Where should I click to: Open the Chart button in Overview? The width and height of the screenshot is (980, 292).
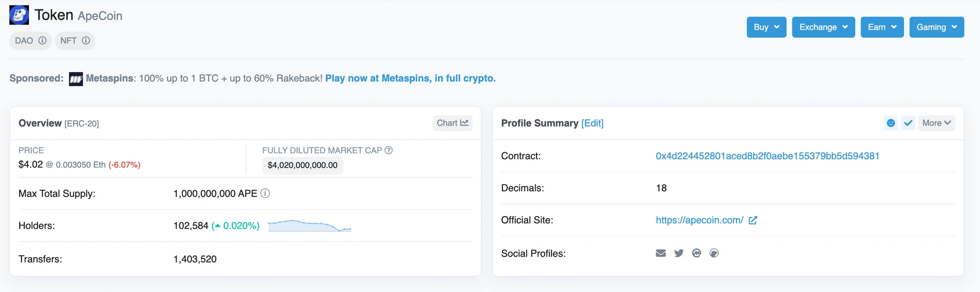(x=452, y=123)
